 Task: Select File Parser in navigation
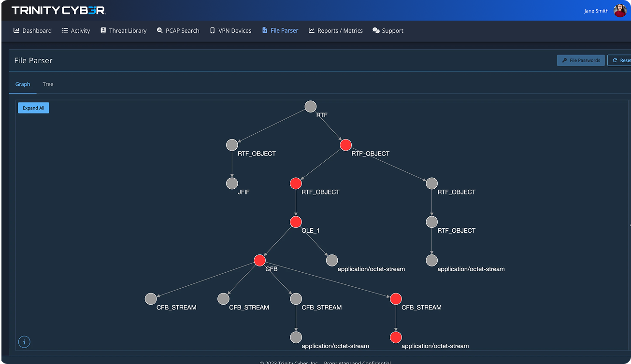click(x=280, y=30)
